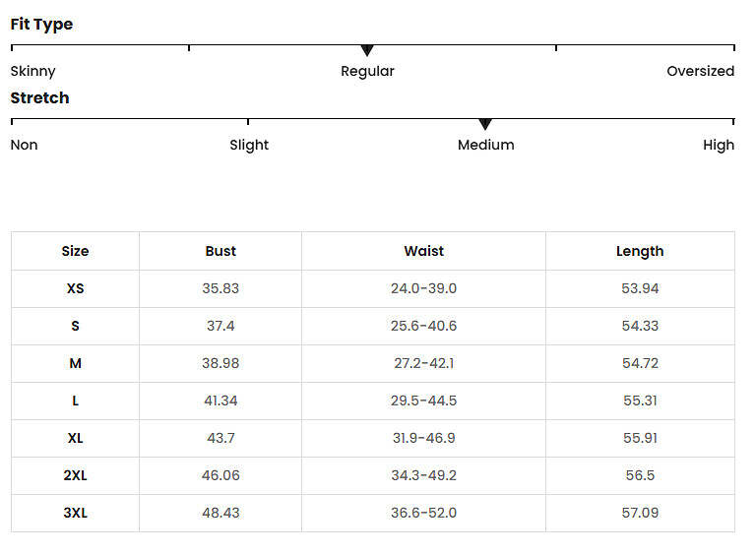Click the Bust column header
Screen dimensions: 756x555
pyautogui.click(x=220, y=251)
